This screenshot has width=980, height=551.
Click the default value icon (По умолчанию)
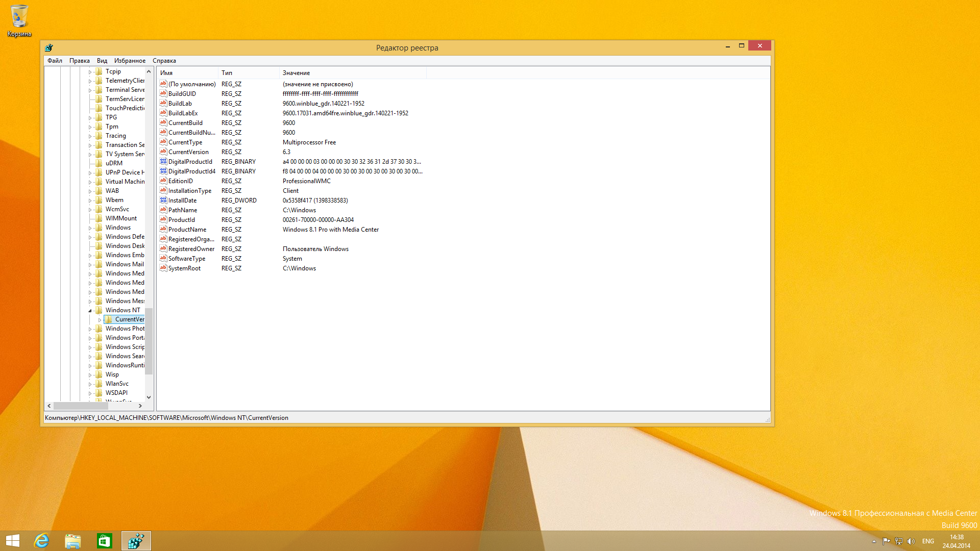[163, 84]
